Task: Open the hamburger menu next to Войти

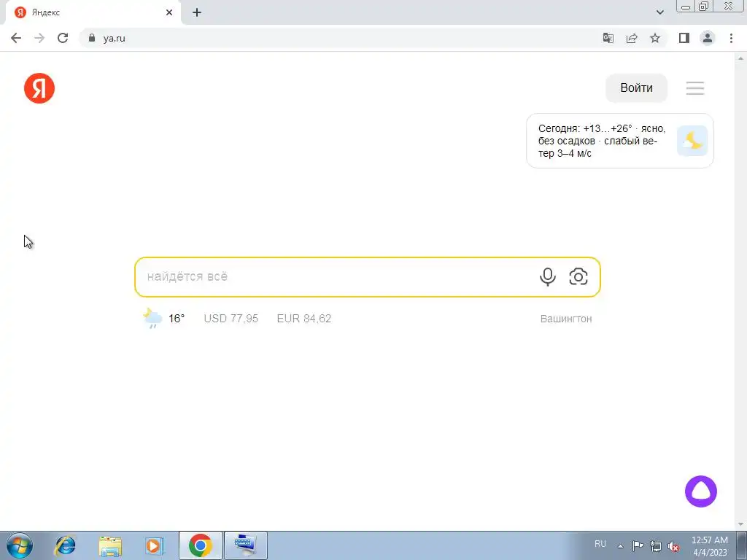Action: pos(694,88)
